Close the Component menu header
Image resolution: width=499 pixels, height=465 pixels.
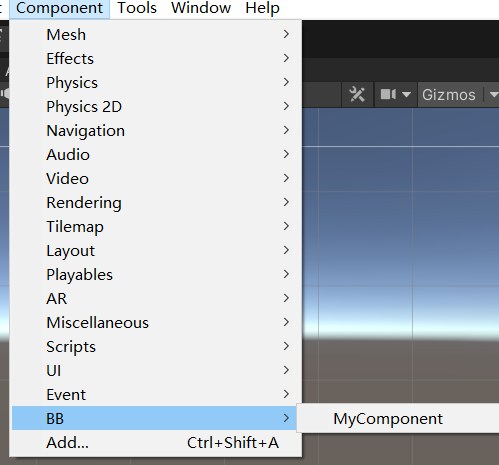59,8
